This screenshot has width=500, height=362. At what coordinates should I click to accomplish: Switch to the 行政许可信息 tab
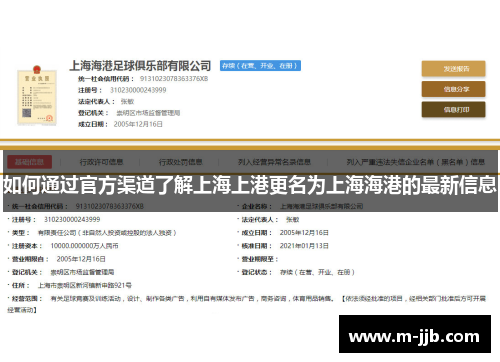coord(101,162)
